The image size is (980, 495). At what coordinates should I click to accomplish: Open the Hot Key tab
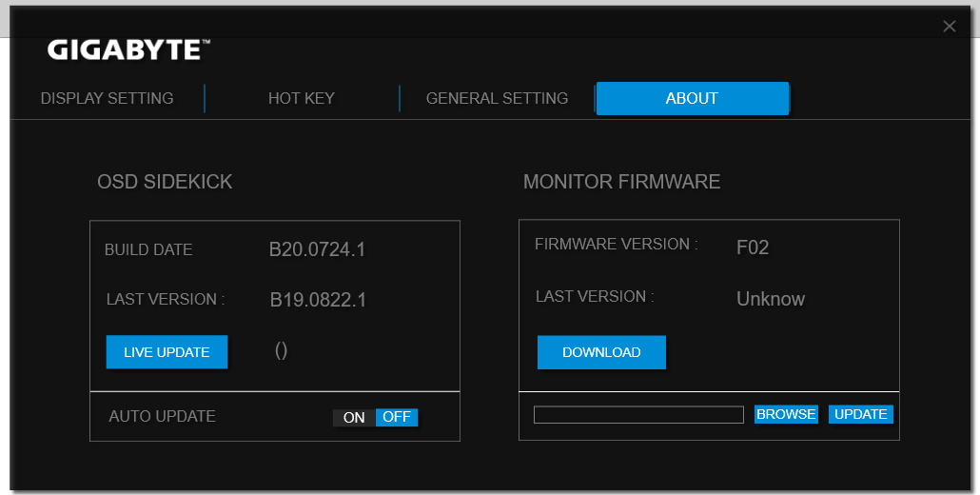click(x=301, y=98)
